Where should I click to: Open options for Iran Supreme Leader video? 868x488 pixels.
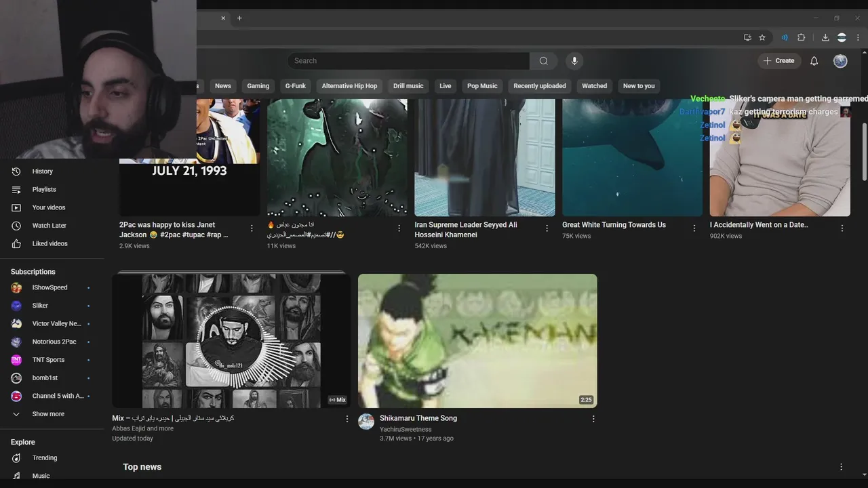(x=547, y=228)
